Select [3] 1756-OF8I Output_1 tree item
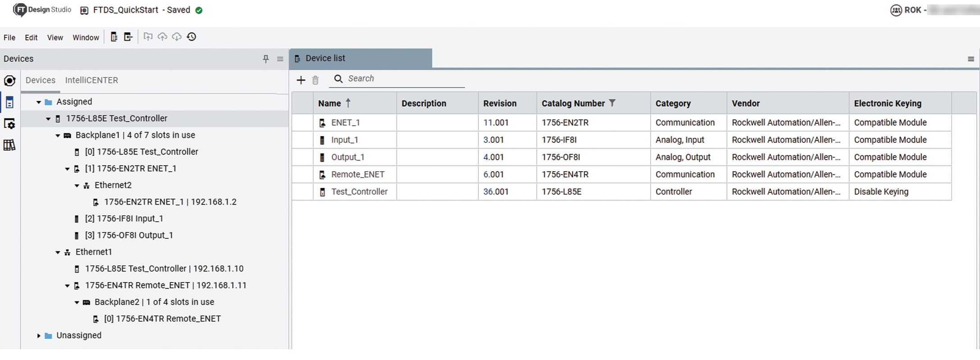 pos(129,235)
